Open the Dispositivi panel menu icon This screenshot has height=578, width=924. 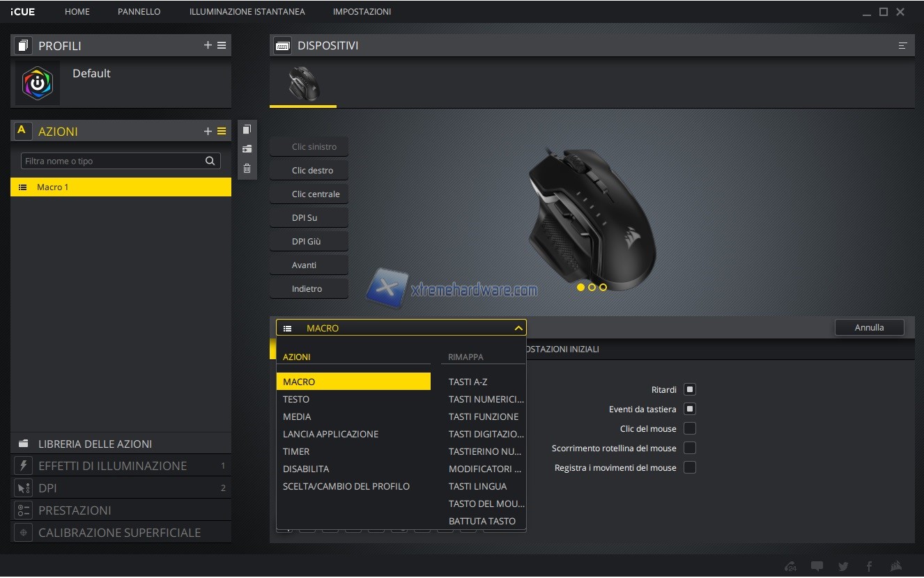click(902, 46)
